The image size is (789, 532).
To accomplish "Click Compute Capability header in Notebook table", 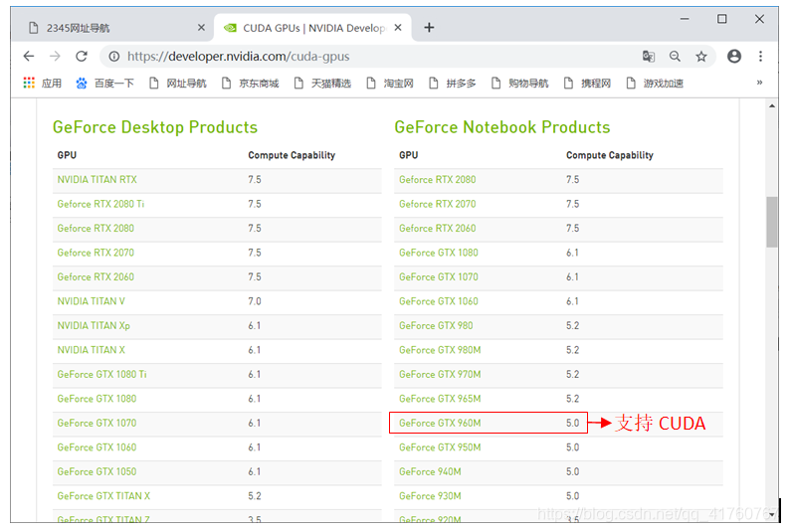I will point(610,155).
